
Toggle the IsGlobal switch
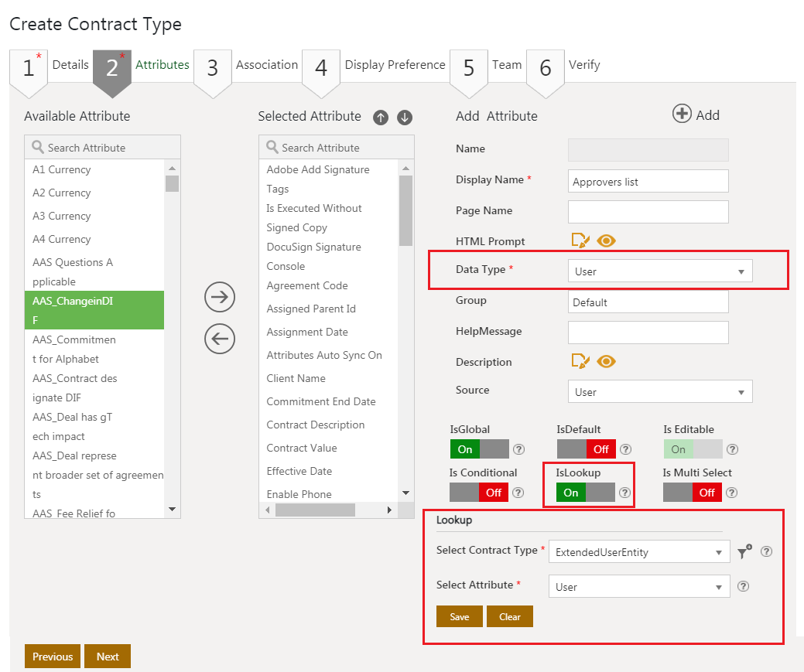(x=479, y=449)
